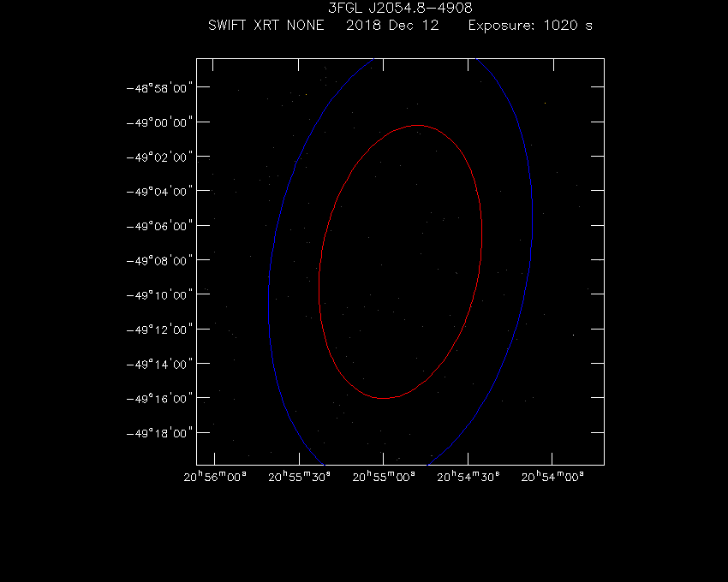The width and height of the screenshot is (728, 582).
Task: Click right ascension label 20h54m00s
Action: coord(552,477)
